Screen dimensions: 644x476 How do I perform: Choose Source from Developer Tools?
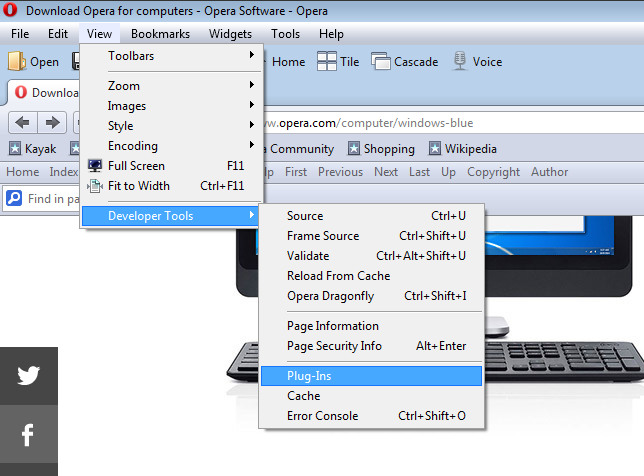371,216
